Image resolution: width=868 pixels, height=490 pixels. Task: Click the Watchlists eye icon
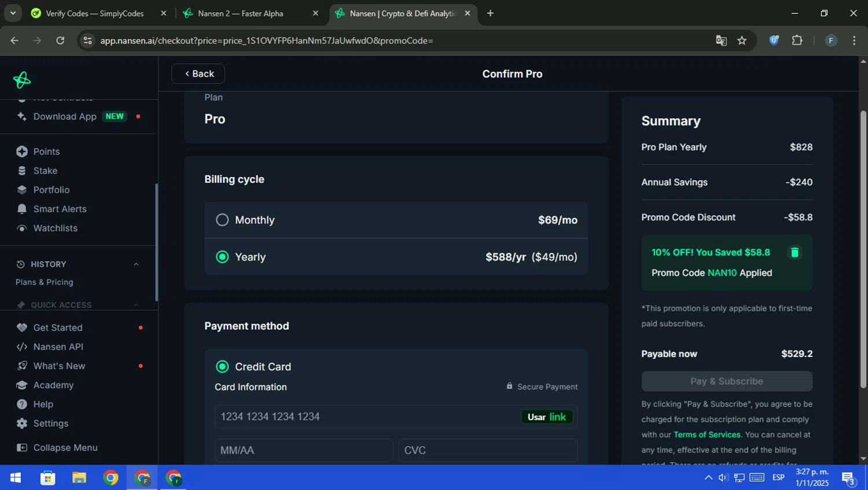point(22,228)
